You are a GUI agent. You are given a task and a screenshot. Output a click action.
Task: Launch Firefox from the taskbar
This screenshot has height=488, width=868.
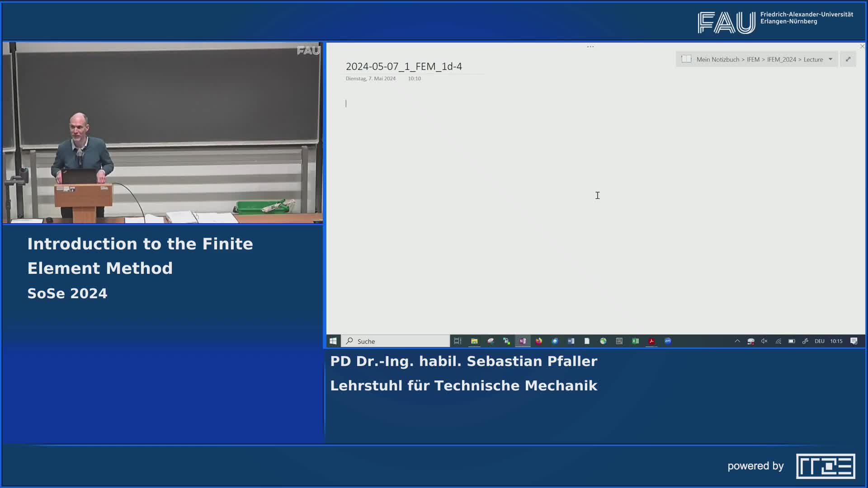(539, 341)
